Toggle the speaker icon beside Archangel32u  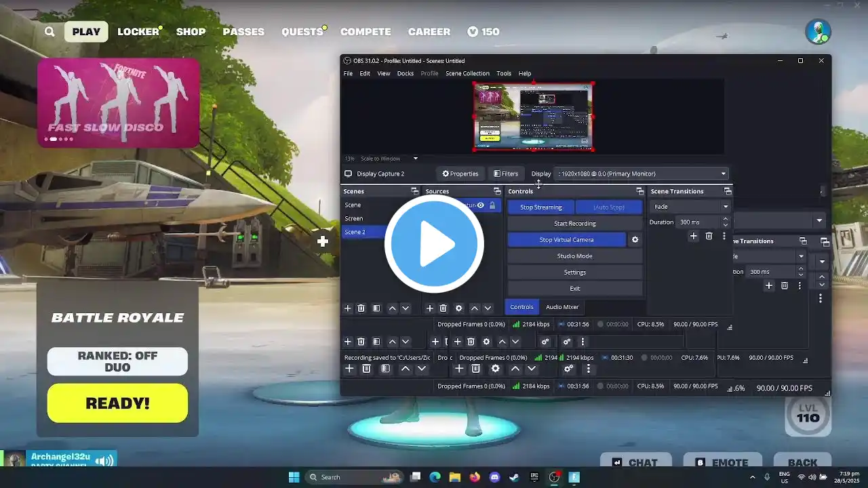coord(104,461)
